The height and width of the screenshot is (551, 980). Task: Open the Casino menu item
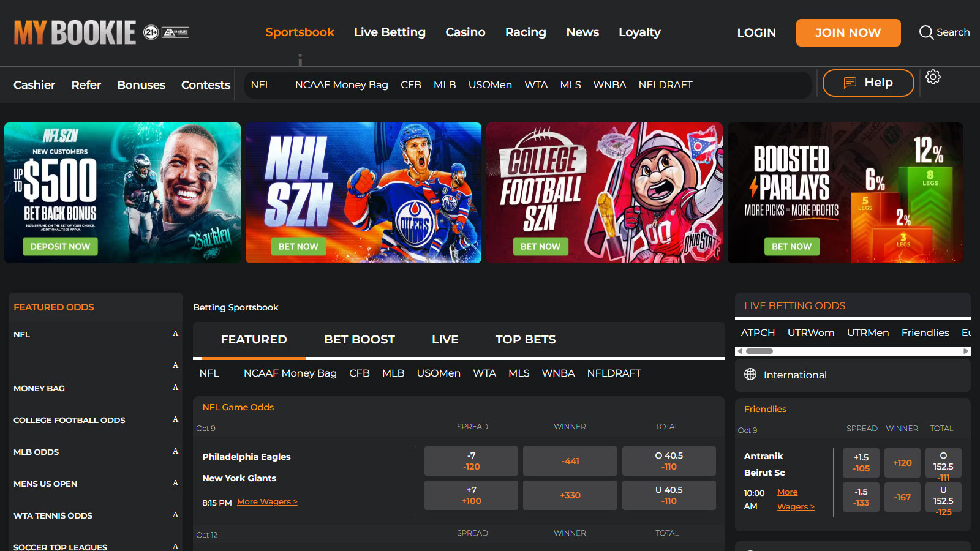tap(465, 32)
